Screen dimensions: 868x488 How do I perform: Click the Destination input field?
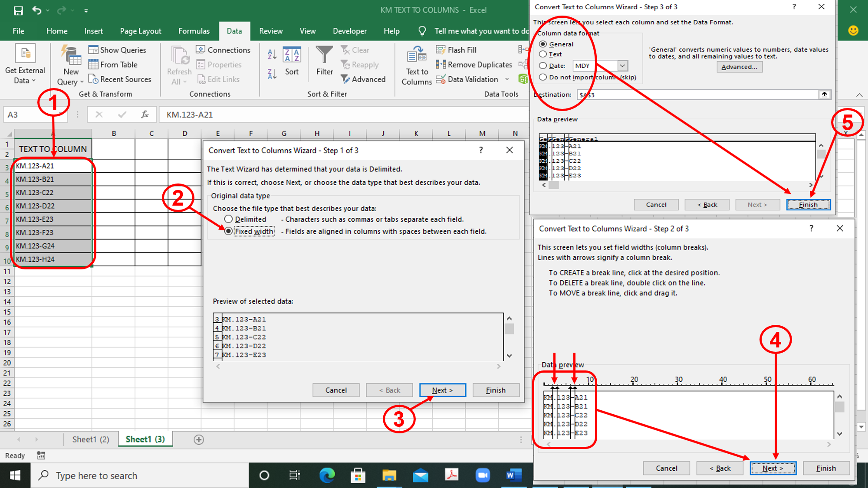694,95
